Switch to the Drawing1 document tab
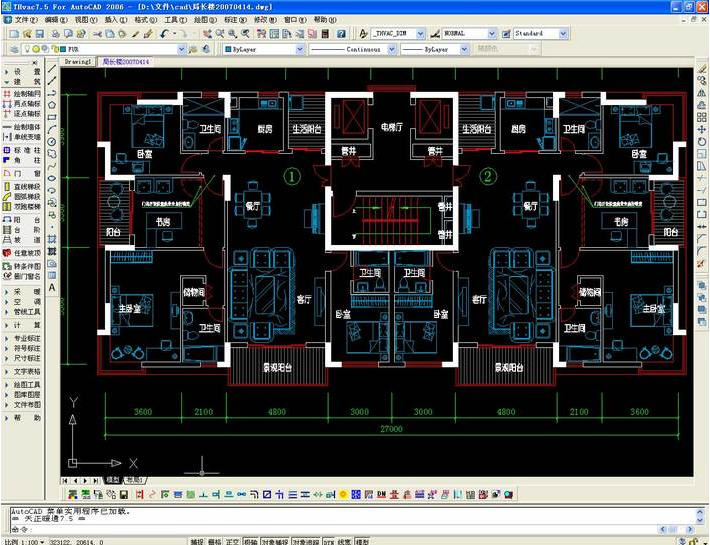The width and height of the screenshot is (710, 545). [x=77, y=62]
